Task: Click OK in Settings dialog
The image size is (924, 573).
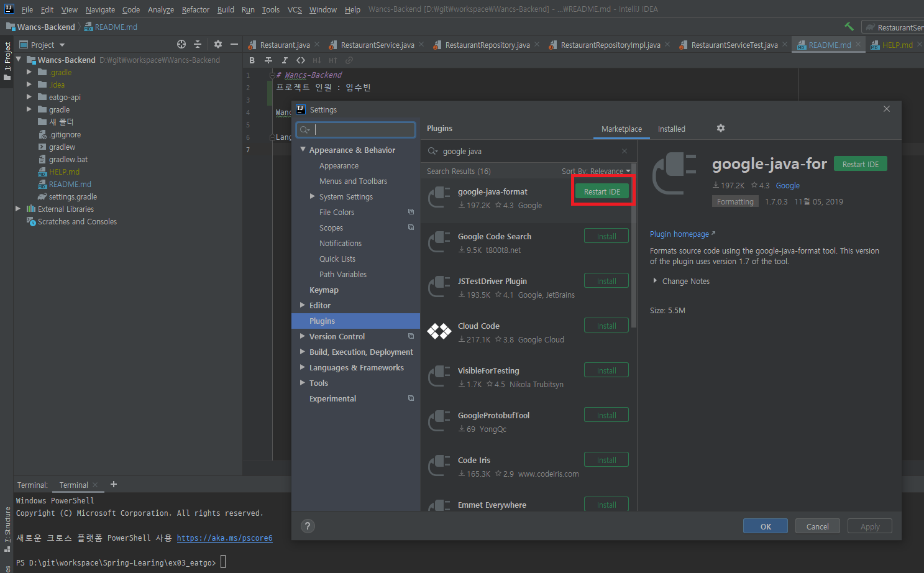Action: click(766, 526)
